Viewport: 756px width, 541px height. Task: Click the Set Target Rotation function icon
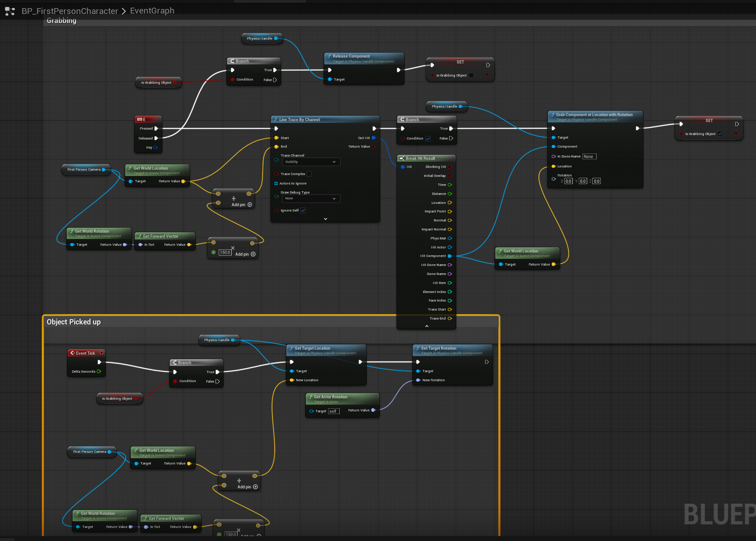418,348
